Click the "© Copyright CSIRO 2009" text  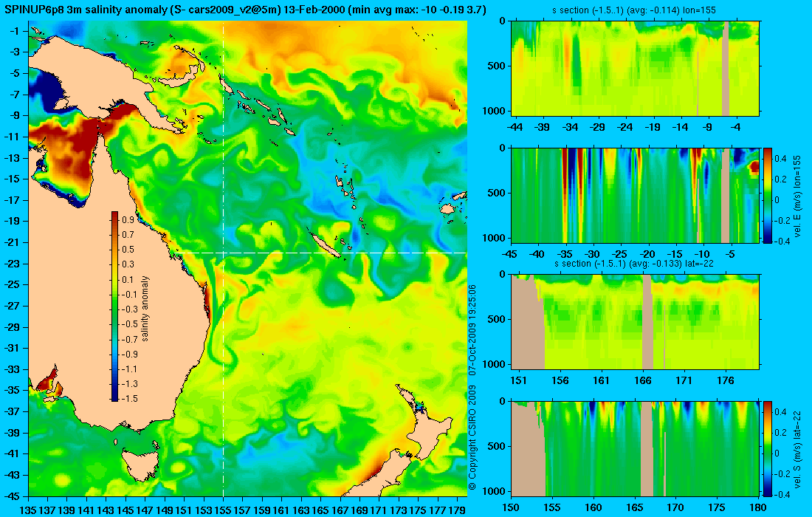pos(472,437)
